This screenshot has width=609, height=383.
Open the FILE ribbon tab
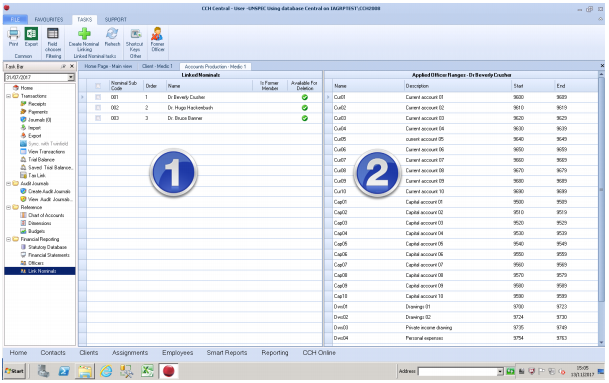[16, 19]
